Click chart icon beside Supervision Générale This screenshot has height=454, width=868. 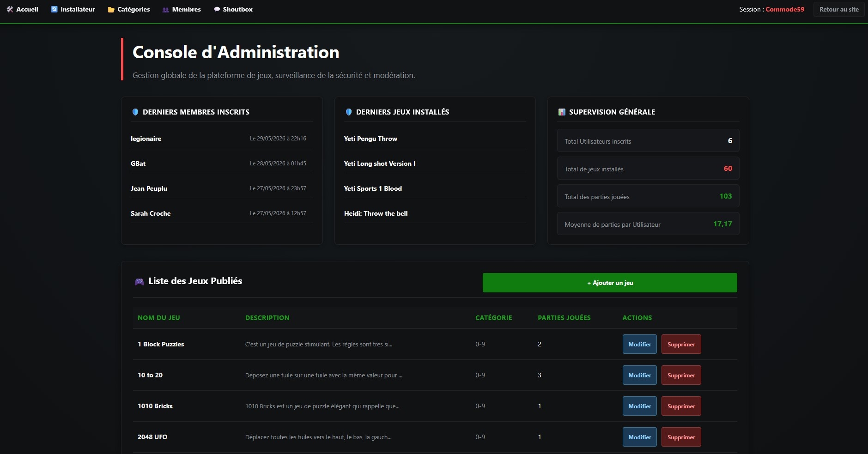(562, 112)
